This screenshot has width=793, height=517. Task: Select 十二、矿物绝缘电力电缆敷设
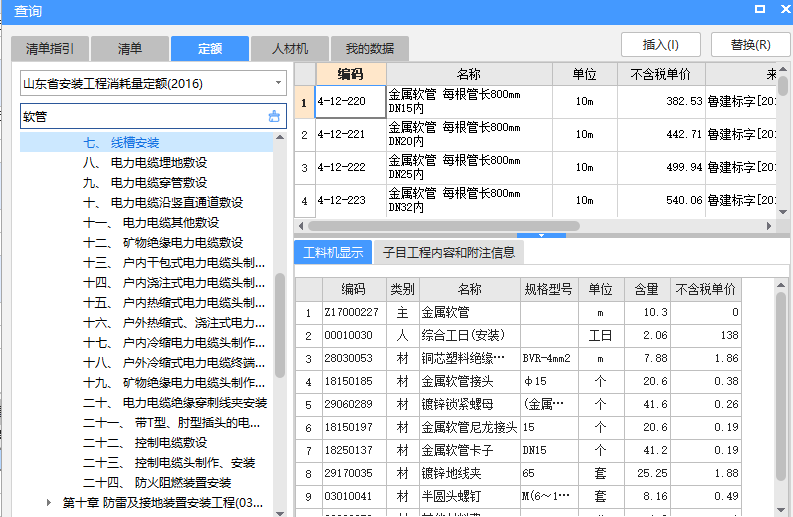click(x=163, y=242)
